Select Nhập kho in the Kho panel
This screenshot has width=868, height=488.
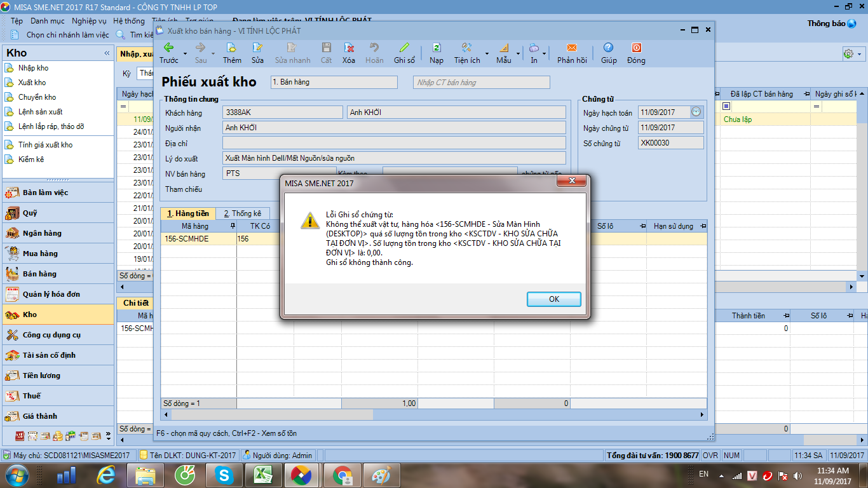33,68
